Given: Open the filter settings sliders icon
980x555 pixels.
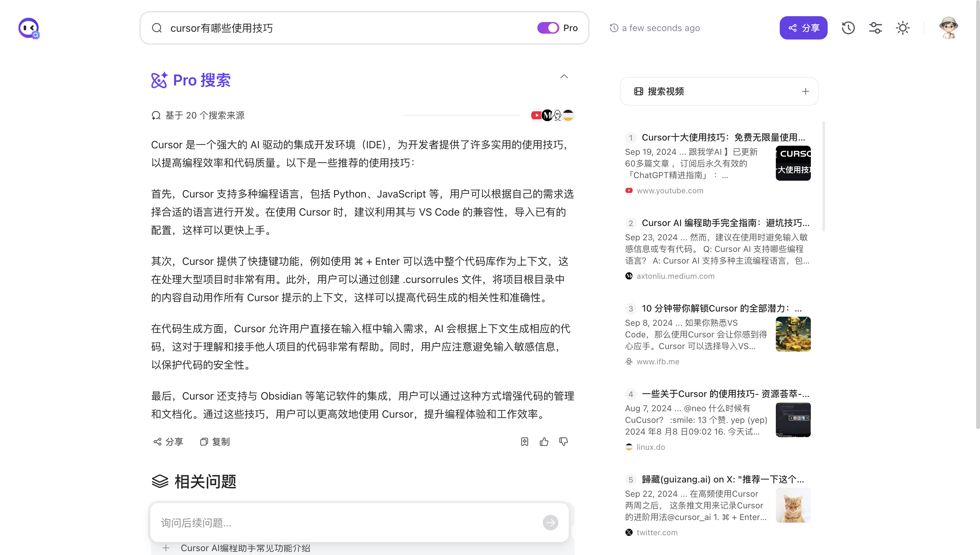Looking at the screenshot, I should (875, 28).
